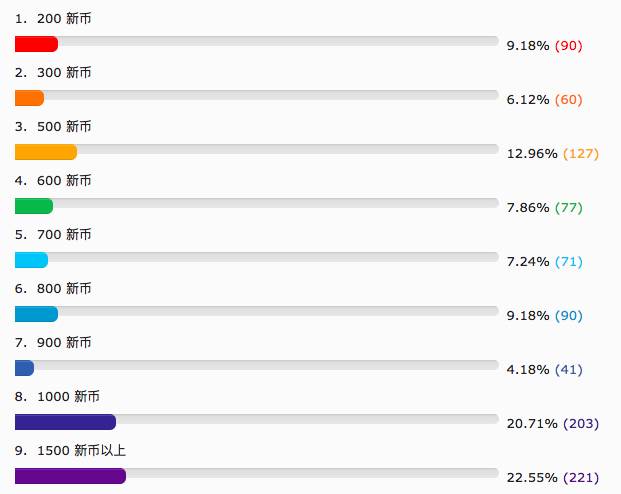Click the (203) vote count
This screenshot has height=494, width=621.
pyautogui.click(x=580, y=424)
